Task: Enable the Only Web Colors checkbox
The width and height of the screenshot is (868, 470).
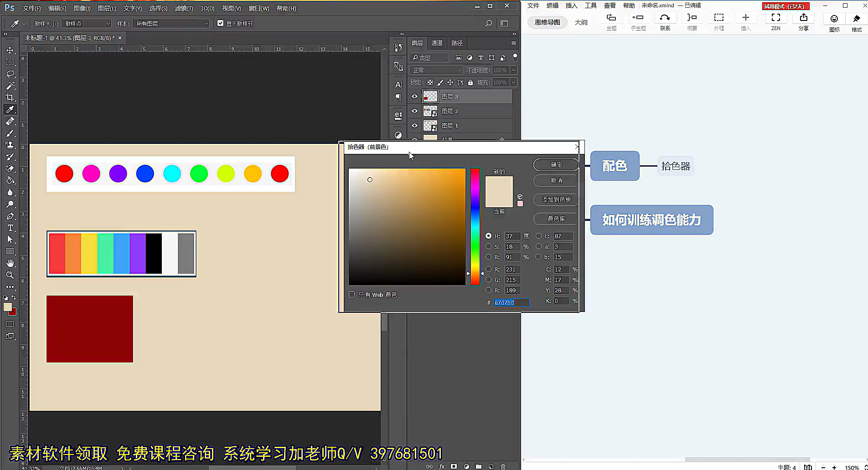Action: [x=352, y=295]
